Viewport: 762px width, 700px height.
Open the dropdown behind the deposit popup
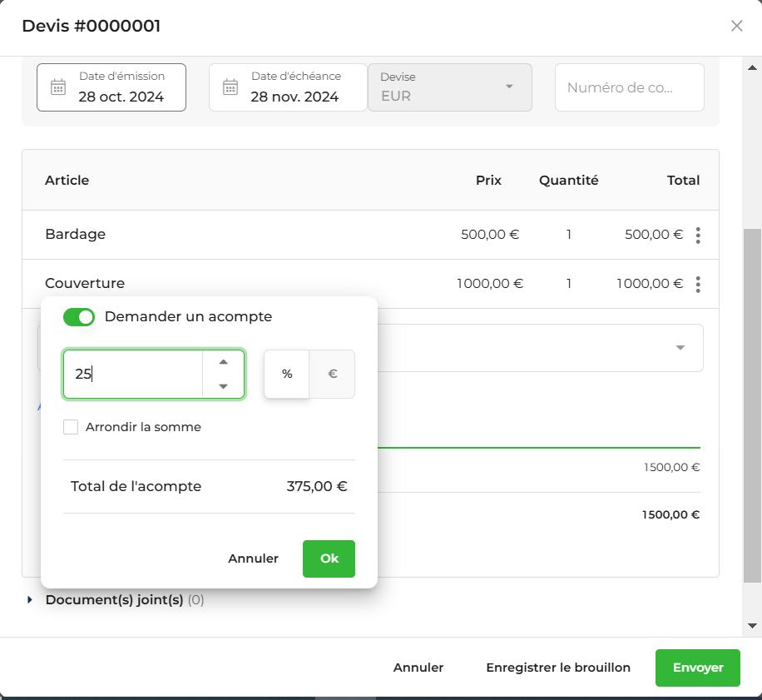pos(680,348)
